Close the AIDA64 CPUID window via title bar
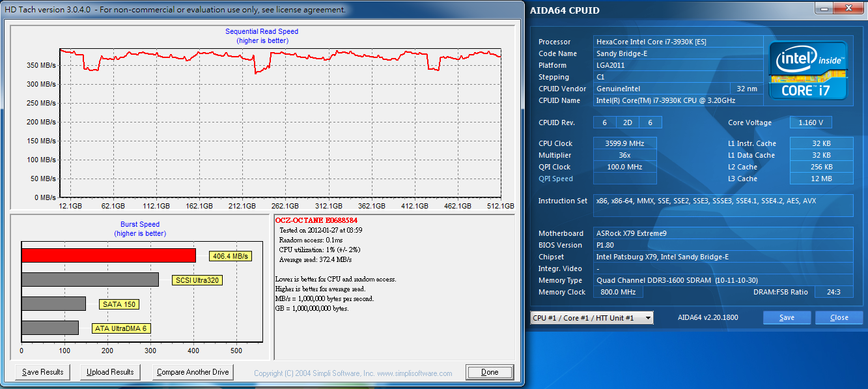This screenshot has height=389, width=868. tap(848, 8)
